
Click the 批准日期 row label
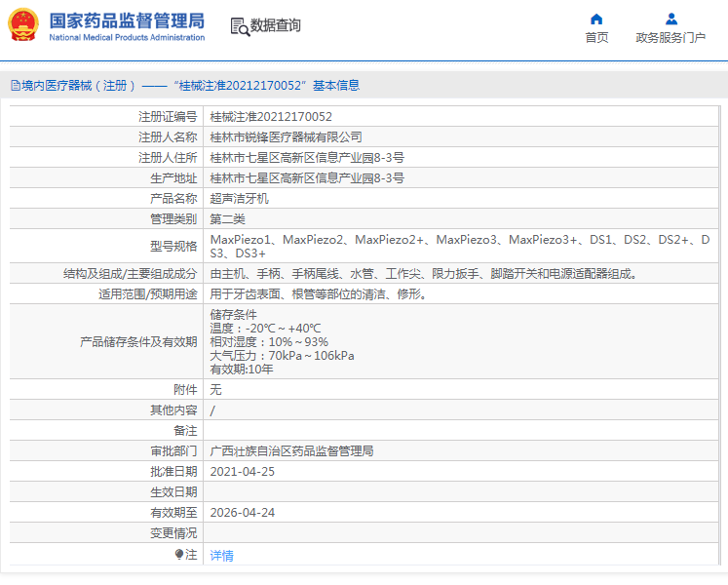click(173, 472)
